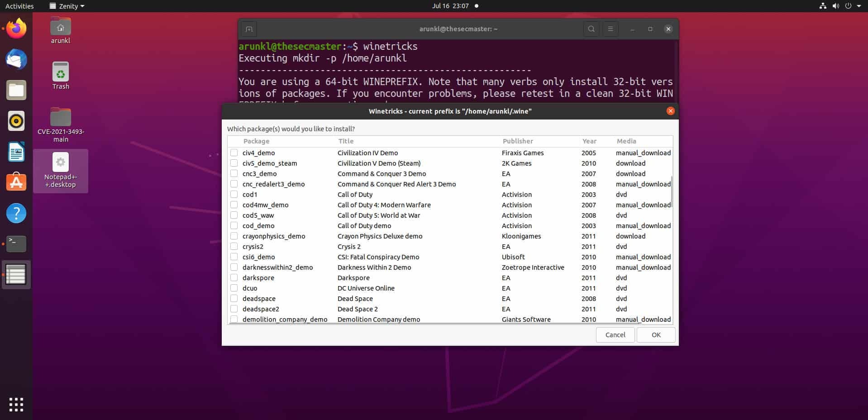This screenshot has width=868, height=420.
Task: Tick the crysis2 package checkbox
Action: pyautogui.click(x=234, y=246)
